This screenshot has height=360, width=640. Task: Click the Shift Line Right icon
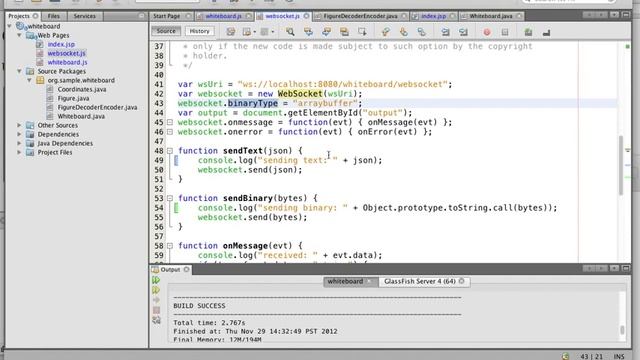pyautogui.click(x=463, y=32)
